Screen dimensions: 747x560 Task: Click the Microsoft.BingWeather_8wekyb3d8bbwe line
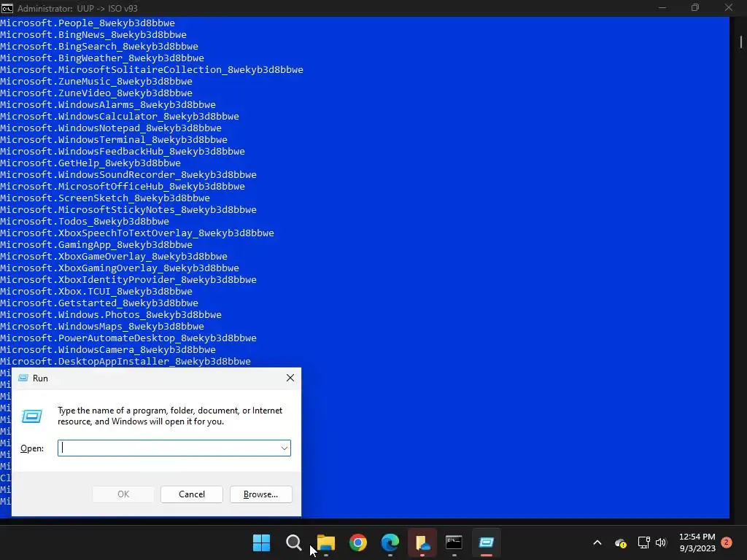102,58
